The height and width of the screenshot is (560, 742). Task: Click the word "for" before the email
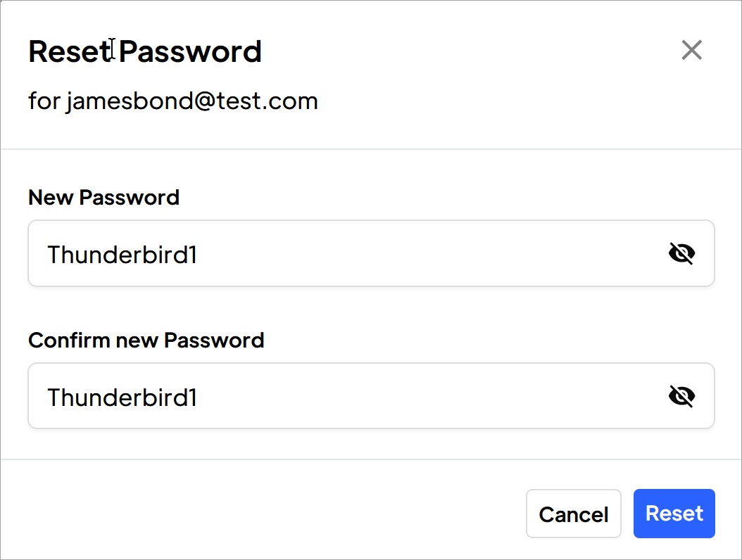(44, 101)
